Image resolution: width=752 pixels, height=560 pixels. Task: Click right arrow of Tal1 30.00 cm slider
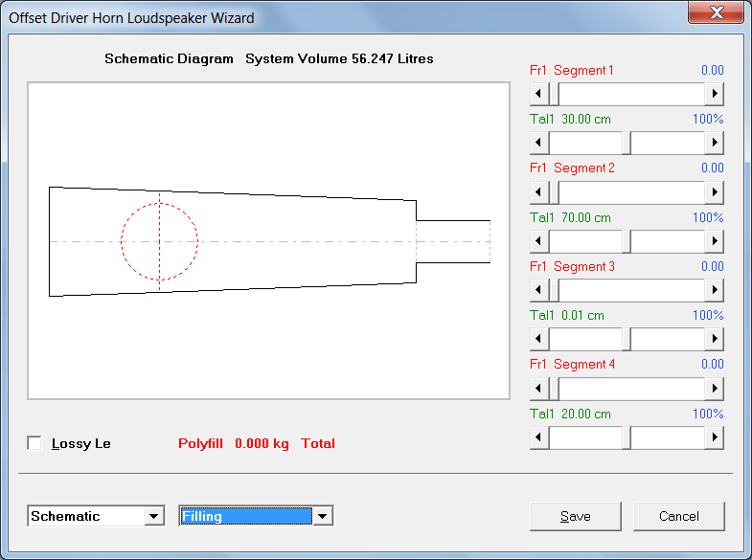coord(714,143)
